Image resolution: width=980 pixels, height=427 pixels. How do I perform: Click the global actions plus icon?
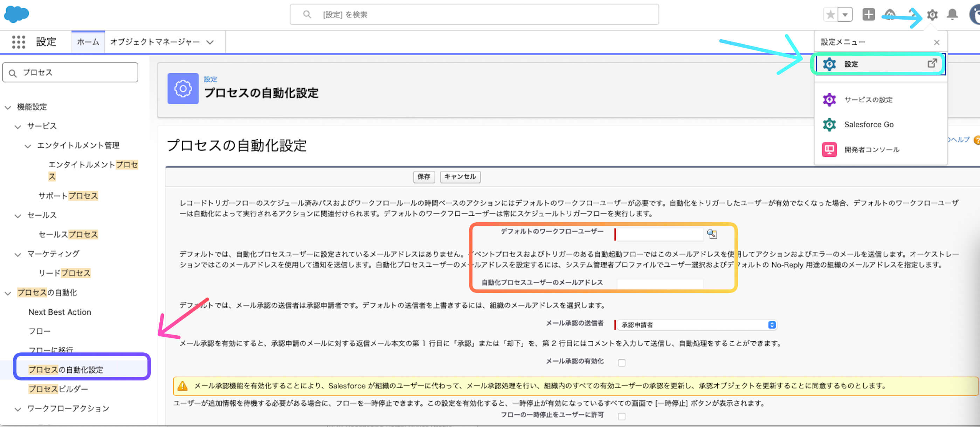tap(869, 14)
